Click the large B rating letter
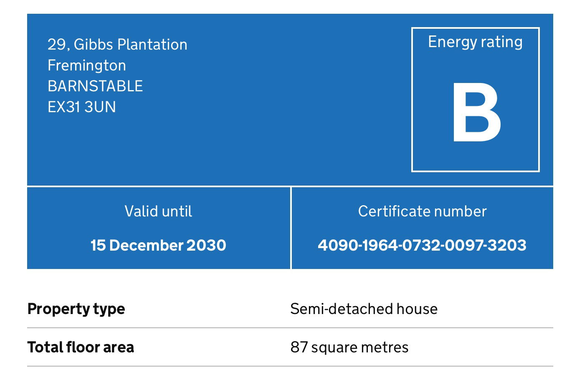Screen dimensions: 572x392 [x=476, y=113]
